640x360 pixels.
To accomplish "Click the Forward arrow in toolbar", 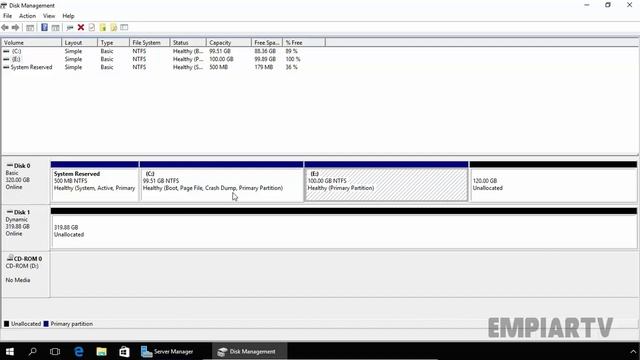I will pos(16,27).
